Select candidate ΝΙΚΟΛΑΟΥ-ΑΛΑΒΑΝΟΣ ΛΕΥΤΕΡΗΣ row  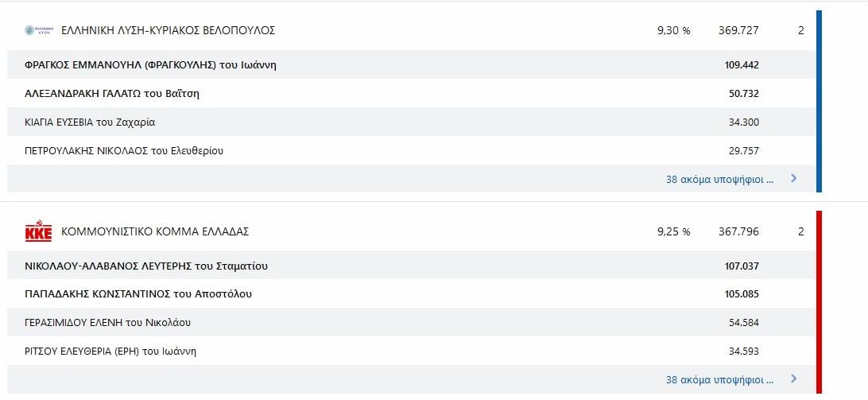click(x=411, y=266)
